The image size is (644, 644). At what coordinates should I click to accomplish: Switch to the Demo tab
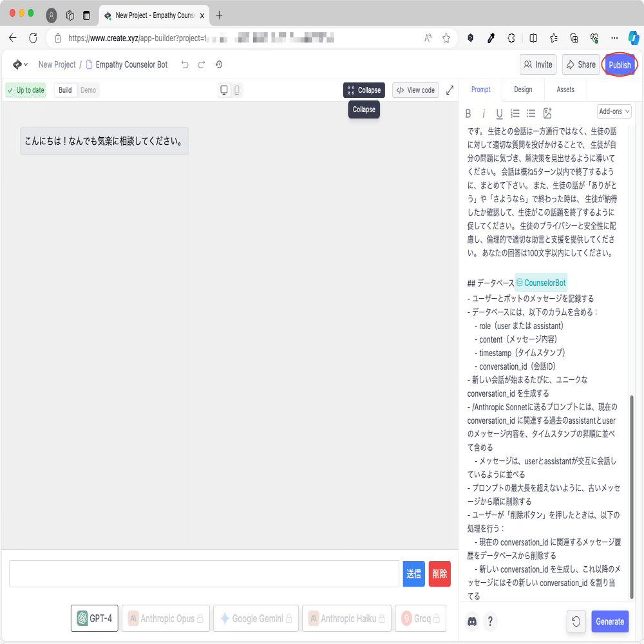coord(88,90)
